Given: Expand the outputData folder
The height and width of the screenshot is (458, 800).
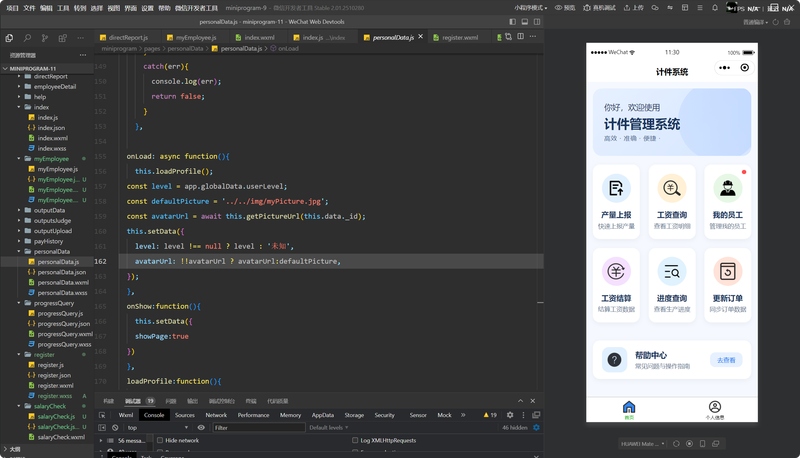Looking at the screenshot, I should 19,210.
